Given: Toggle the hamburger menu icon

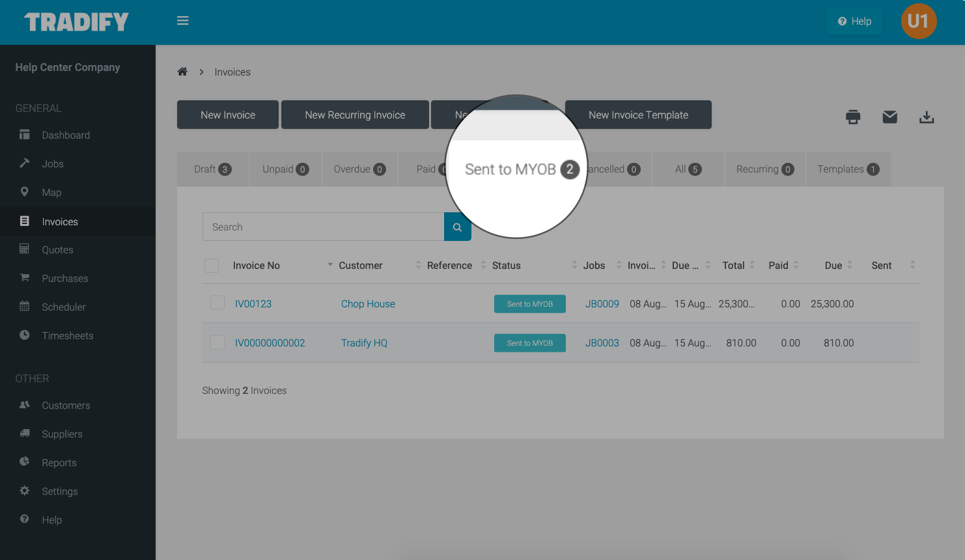Looking at the screenshot, I should [183, 21].
